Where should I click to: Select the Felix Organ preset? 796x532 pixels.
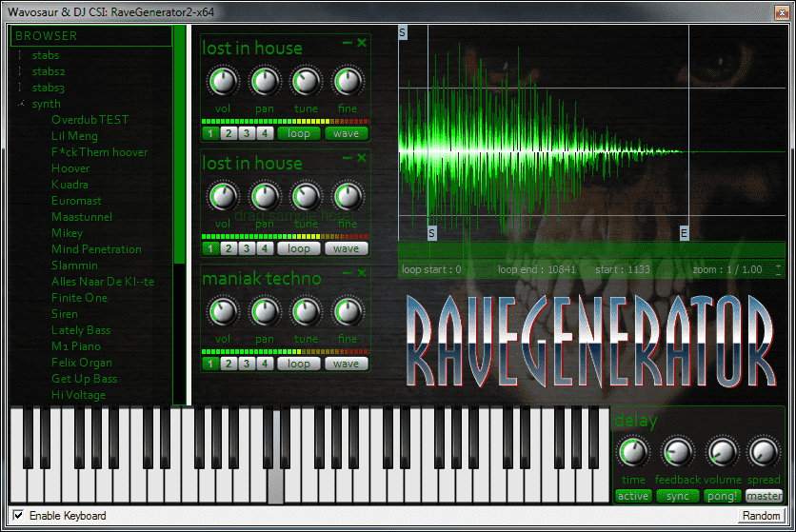tap(82, 363)
